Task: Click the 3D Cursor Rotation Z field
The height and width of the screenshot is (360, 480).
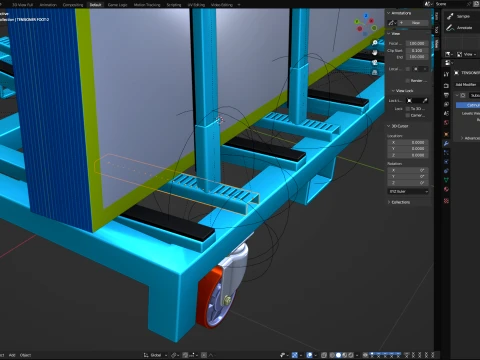Action: tap(408, 183)
